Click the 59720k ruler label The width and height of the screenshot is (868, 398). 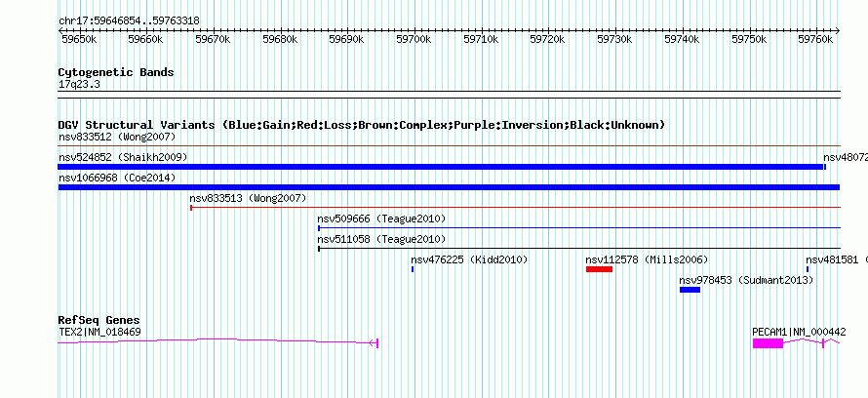tap(547, 39)
